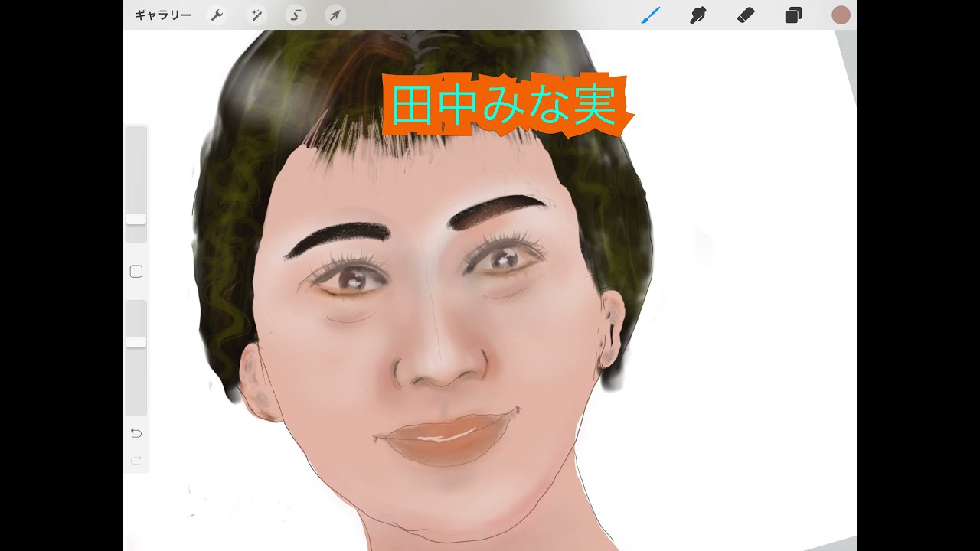Activate the Transform arrow tool

coord(335,15)
